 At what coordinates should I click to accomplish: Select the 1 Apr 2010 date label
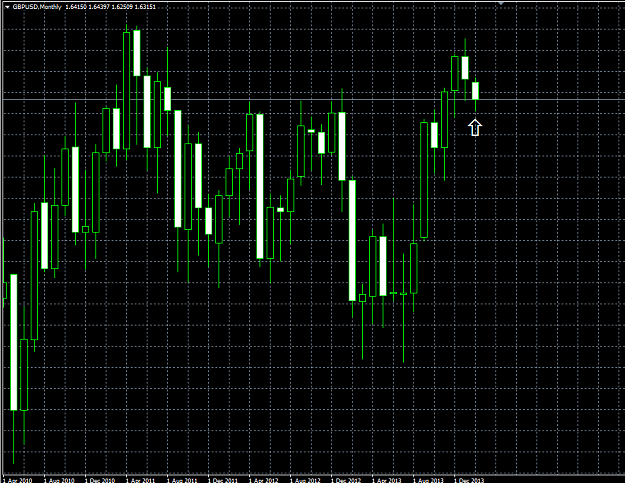[x=18, y=480]
